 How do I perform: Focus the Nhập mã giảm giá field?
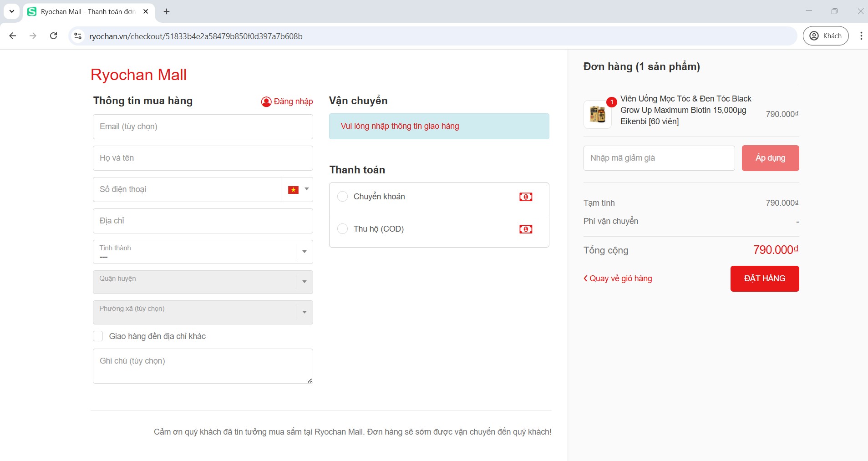[659, 158]
